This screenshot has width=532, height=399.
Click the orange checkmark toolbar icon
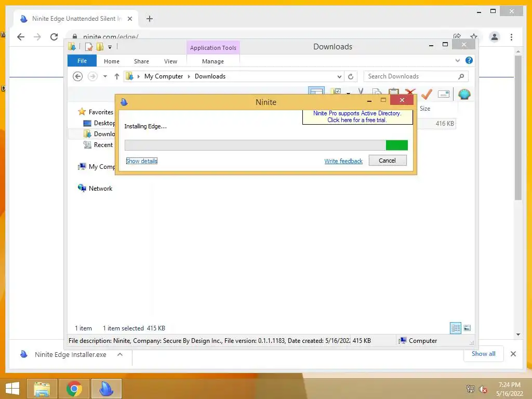click(x=427, y=94)
